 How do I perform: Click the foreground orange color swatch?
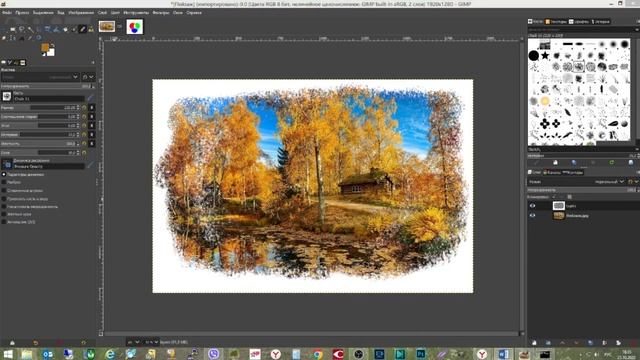coord(45,48)
